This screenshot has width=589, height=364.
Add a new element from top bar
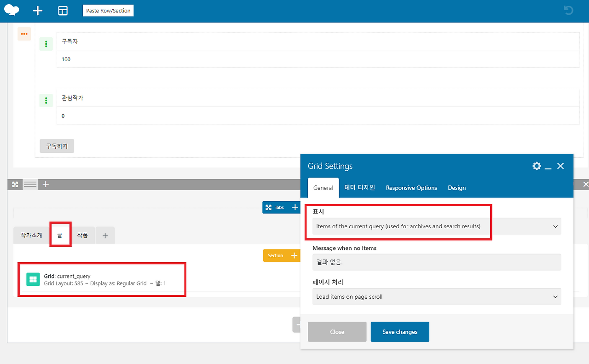click(38, 11)
